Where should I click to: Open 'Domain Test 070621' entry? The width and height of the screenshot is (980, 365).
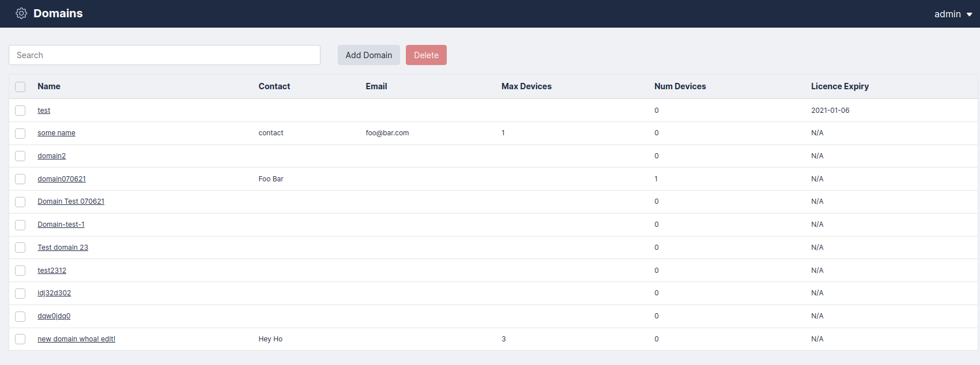(x=71, y=201)
